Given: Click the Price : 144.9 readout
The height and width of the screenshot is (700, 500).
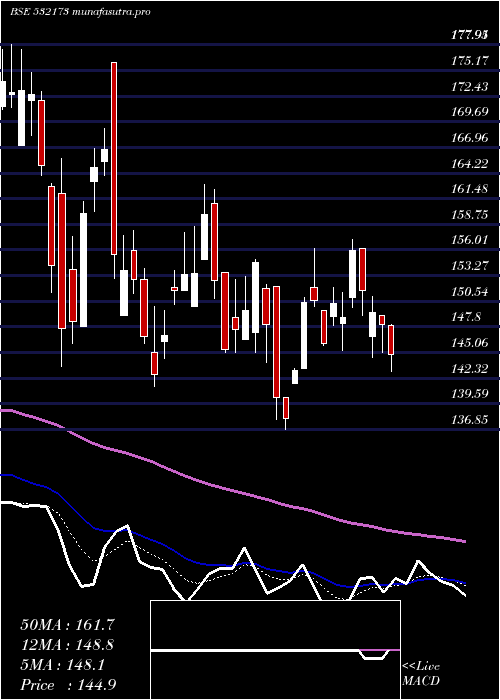Looking at the screenshot, I should pos(68,685).
